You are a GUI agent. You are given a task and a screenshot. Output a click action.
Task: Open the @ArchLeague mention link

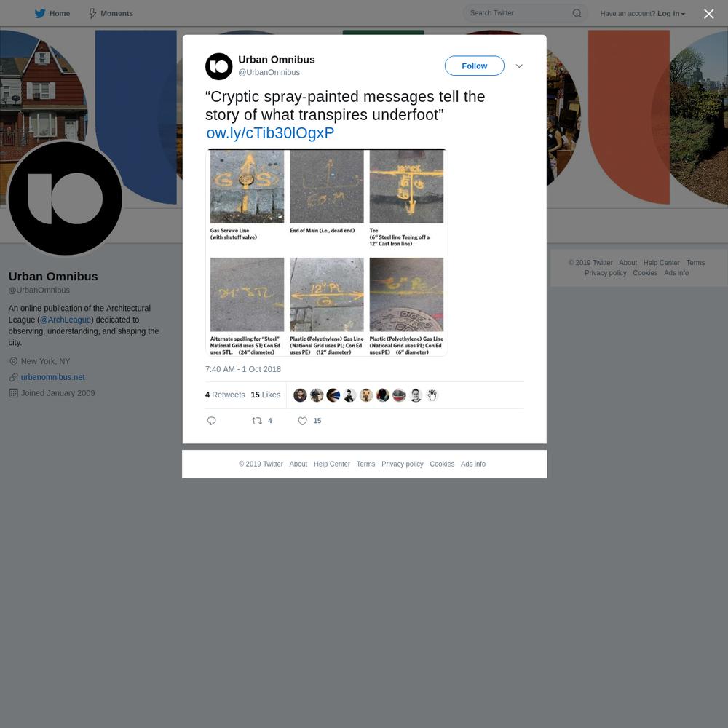pyautogui.click(x=66, y=320)
